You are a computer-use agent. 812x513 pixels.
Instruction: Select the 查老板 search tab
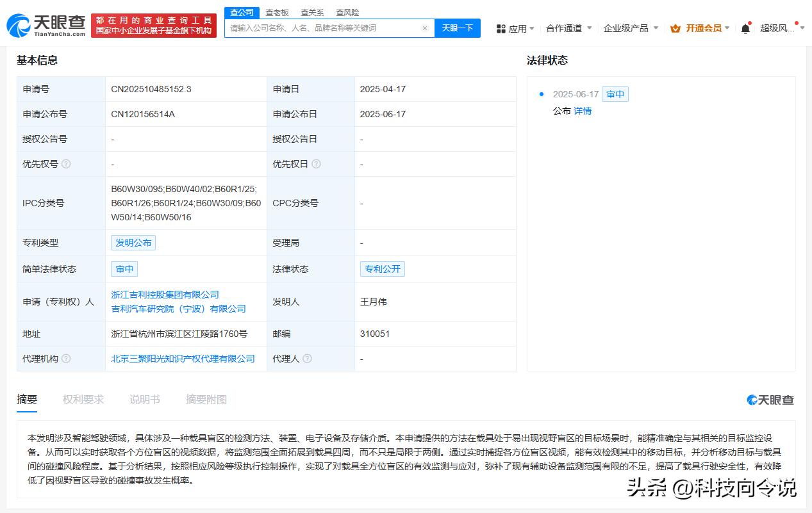[x=277, y=12]
